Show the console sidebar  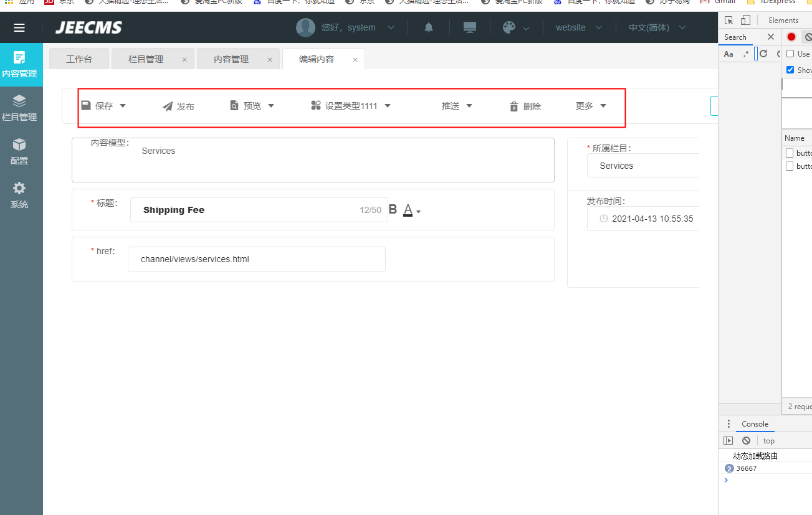[x=728, y=441]
